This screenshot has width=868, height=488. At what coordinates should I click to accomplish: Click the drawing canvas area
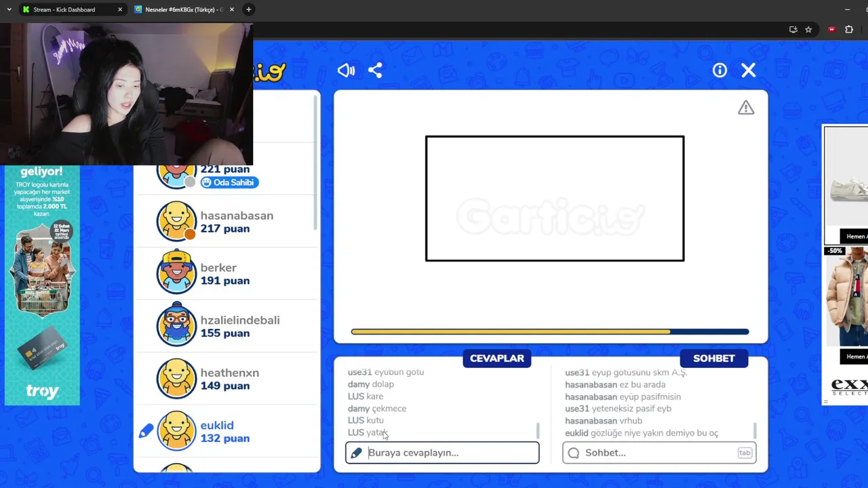[551, 216]
